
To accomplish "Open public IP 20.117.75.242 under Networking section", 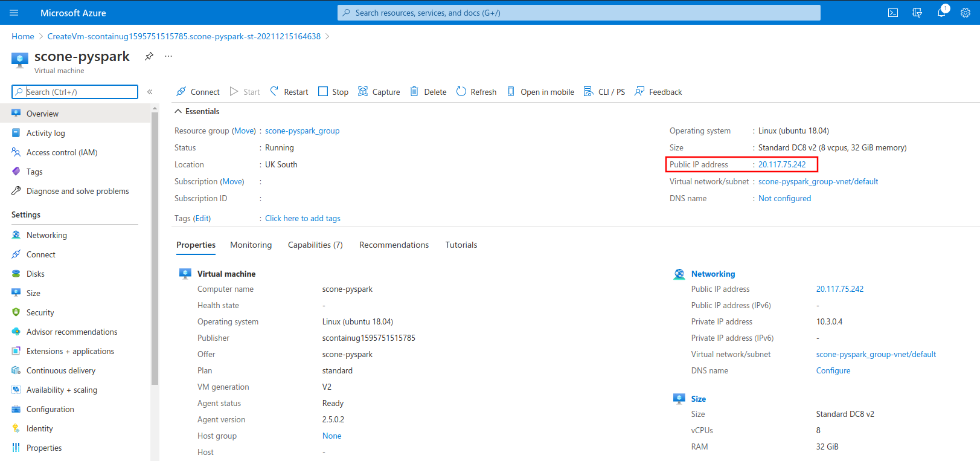I will [x=840, y=289].
